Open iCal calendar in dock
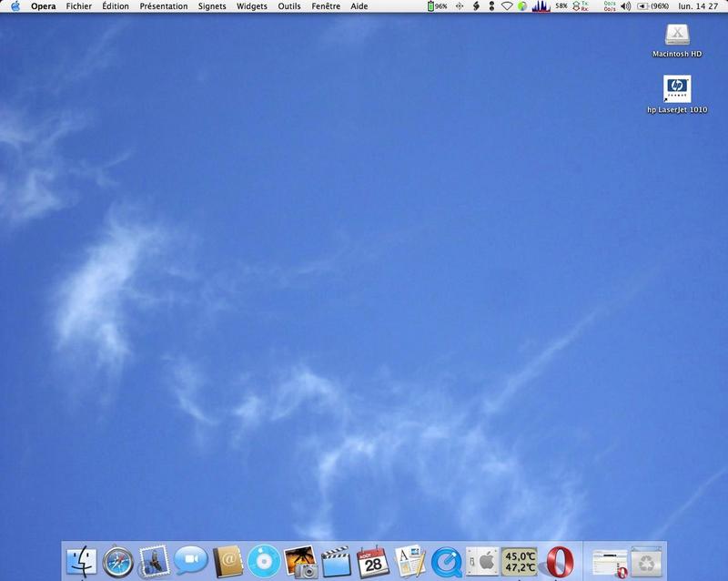 pyautogui.click(x=373, y=561)
